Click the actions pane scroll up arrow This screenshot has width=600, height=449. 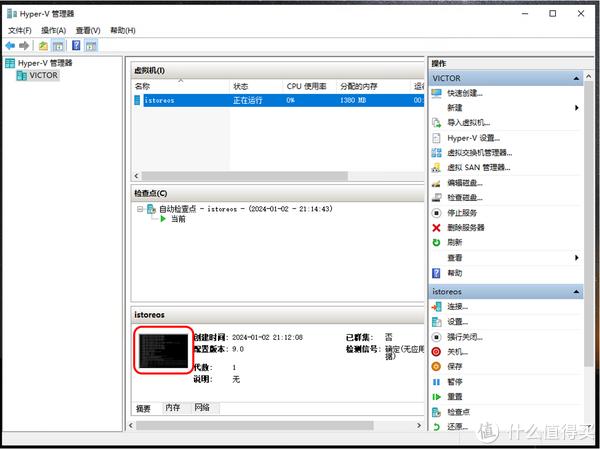589,77
